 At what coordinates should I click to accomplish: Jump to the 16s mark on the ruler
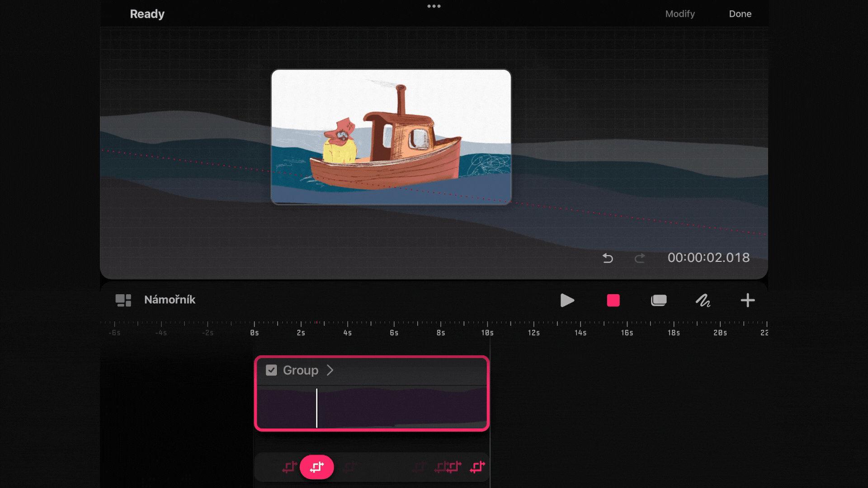(x=627, y=333)
